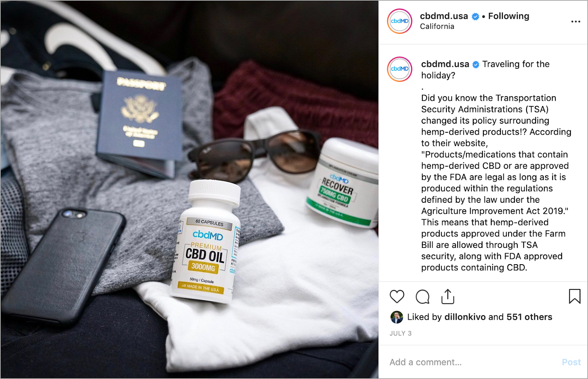Save the post with the bookmark icon
Screen dimensions: 588x379
coord(574,296)
